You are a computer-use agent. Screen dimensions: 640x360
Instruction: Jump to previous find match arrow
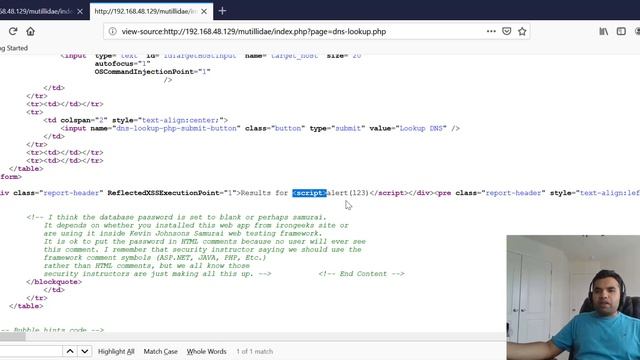(x=70, y=351)
